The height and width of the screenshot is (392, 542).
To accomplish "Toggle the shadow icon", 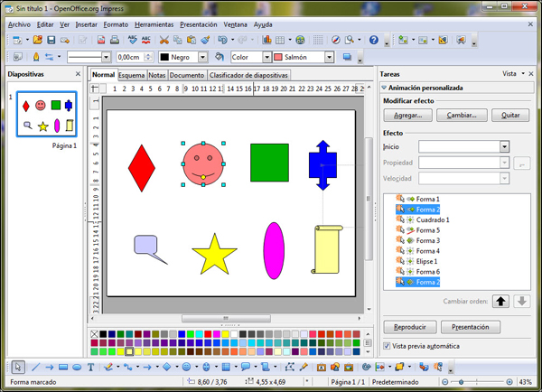I will 347,57.
